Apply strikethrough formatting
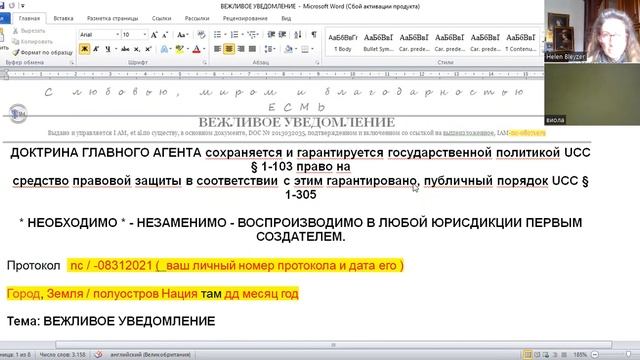Viewport: 640px width, 360px height. 125,49
